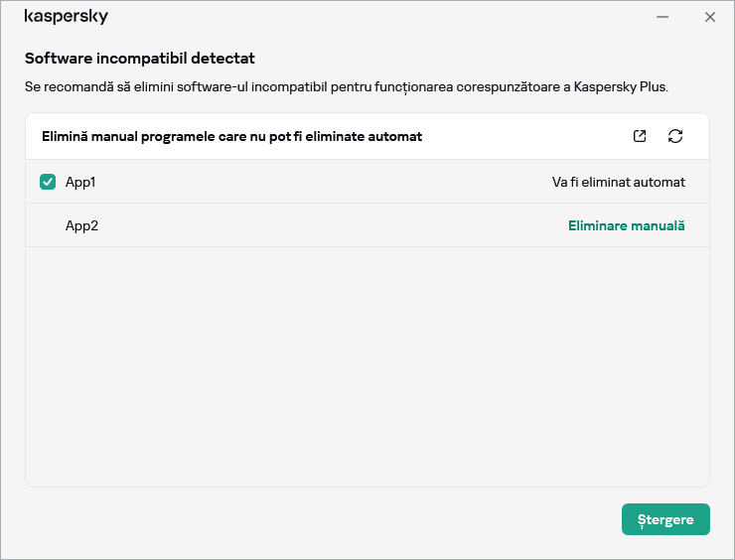Click the Kaspersky logo
Viewport: 735px width, 560px height.
pyautogui.click(x=67, y=17)
